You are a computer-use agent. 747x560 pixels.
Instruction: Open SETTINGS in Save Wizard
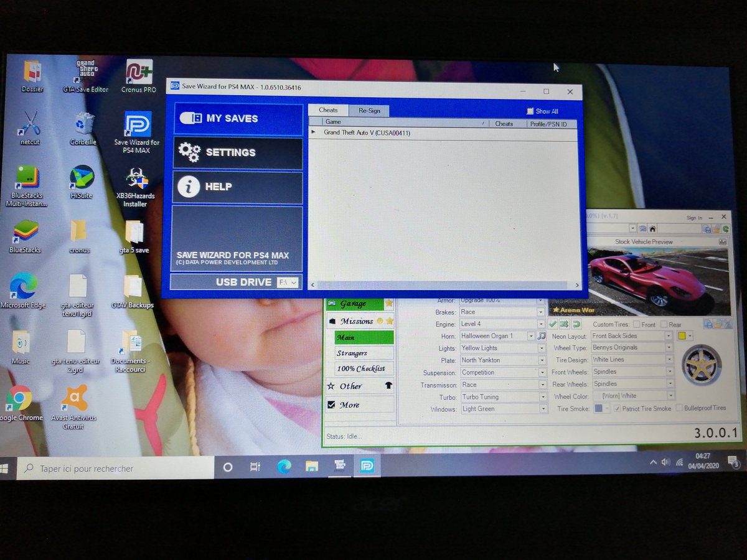tap(238, 153)
